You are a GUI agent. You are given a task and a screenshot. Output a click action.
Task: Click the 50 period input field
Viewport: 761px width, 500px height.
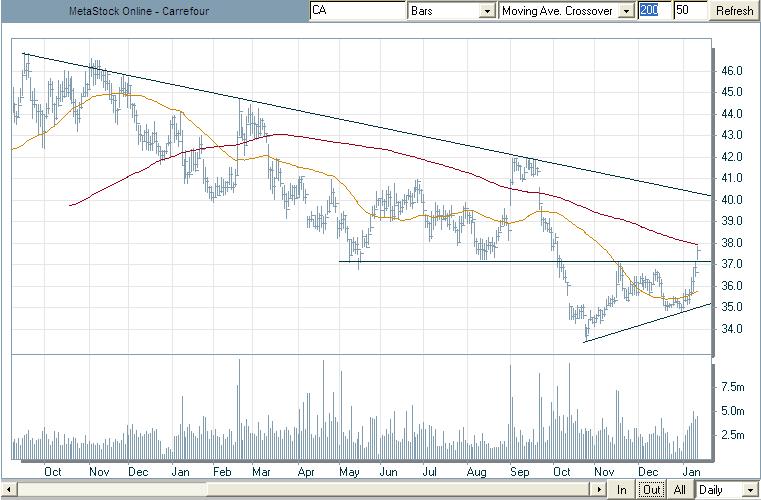tap(690, 10)
